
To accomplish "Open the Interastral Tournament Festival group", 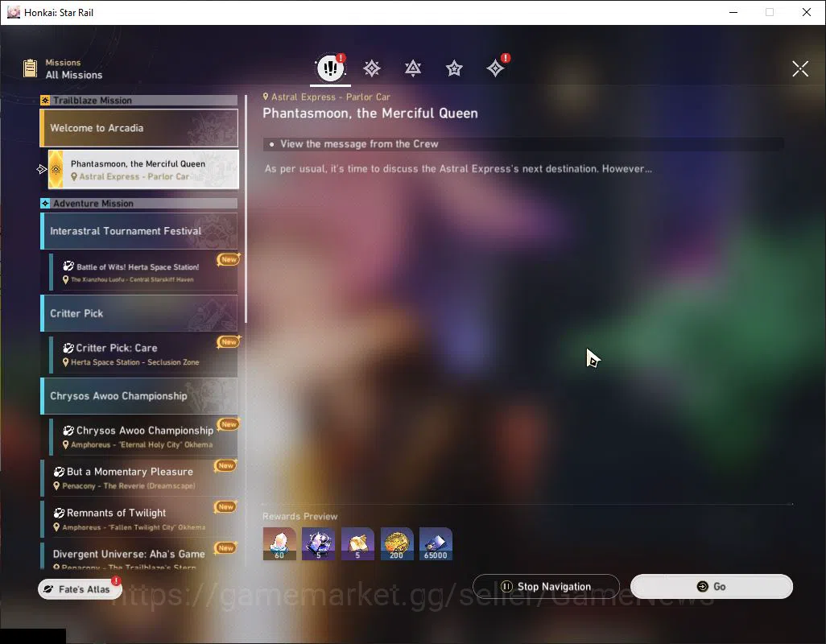I will tap(139, 231).
